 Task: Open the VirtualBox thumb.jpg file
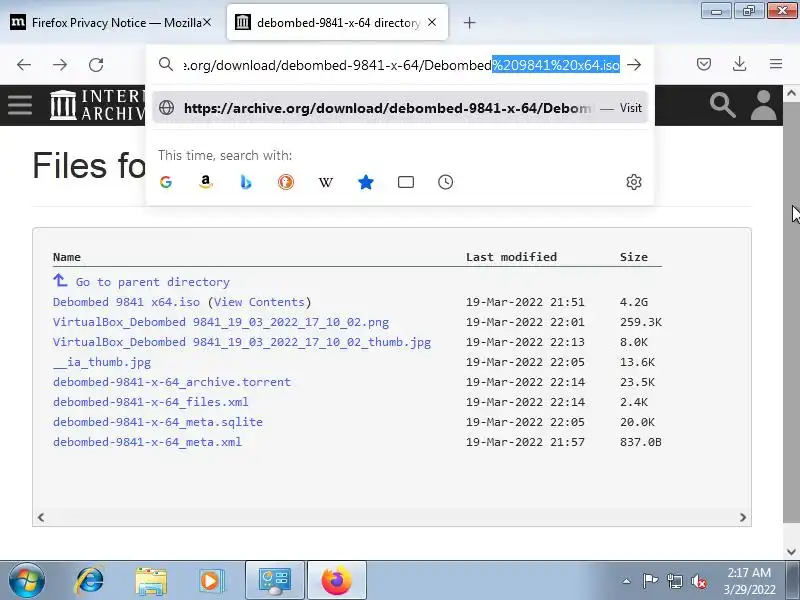[242, 342]
